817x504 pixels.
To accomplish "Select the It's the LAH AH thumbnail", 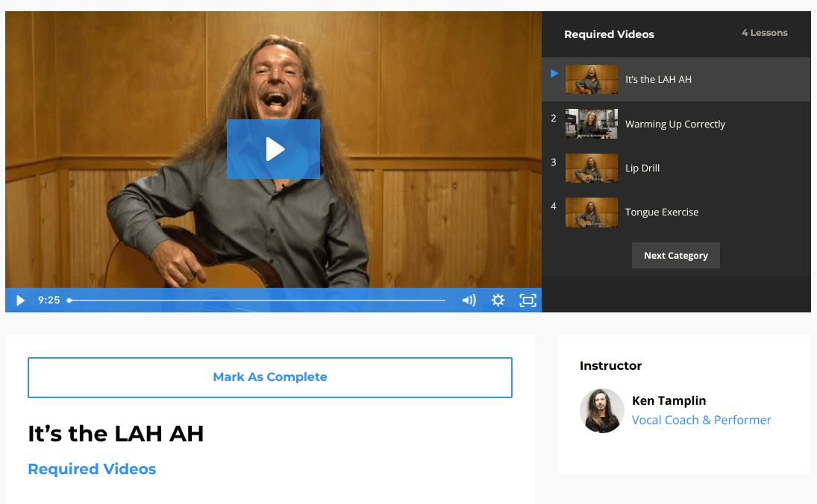I will 591,80.
